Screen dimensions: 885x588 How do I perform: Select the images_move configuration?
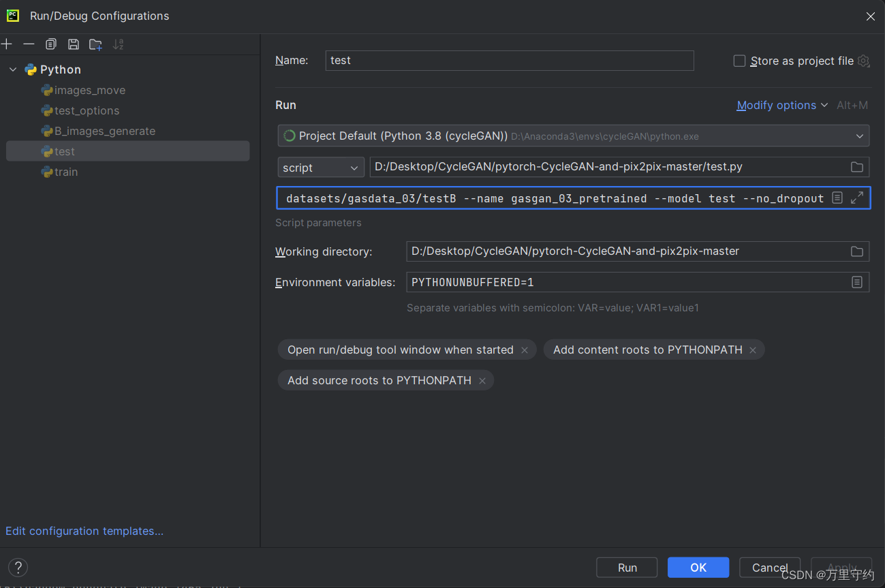90,90
